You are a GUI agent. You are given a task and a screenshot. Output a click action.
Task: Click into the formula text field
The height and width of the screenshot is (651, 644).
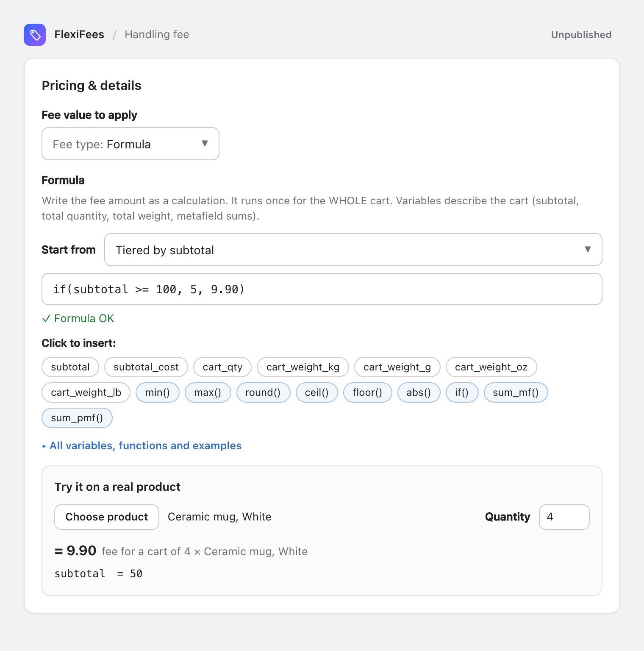click(x=322, y=289)
